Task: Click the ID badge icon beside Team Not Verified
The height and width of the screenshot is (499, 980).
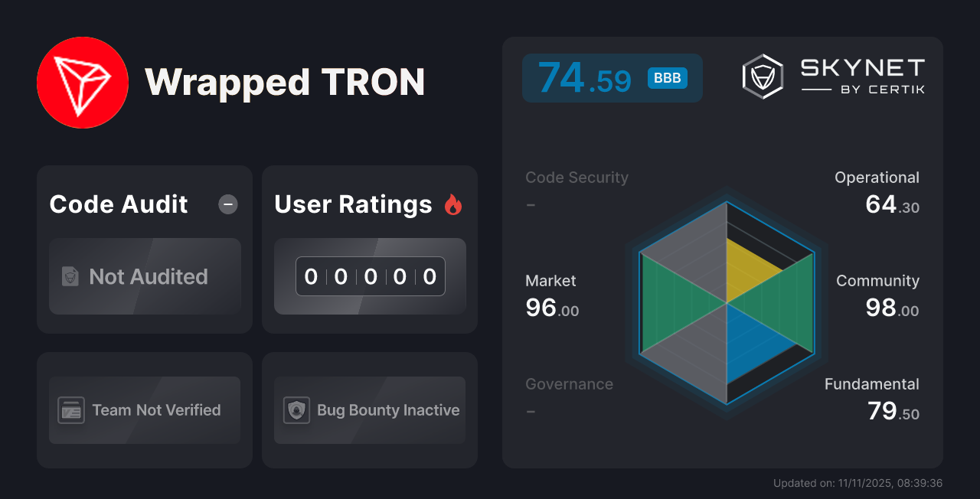Action: coord(70,410)
